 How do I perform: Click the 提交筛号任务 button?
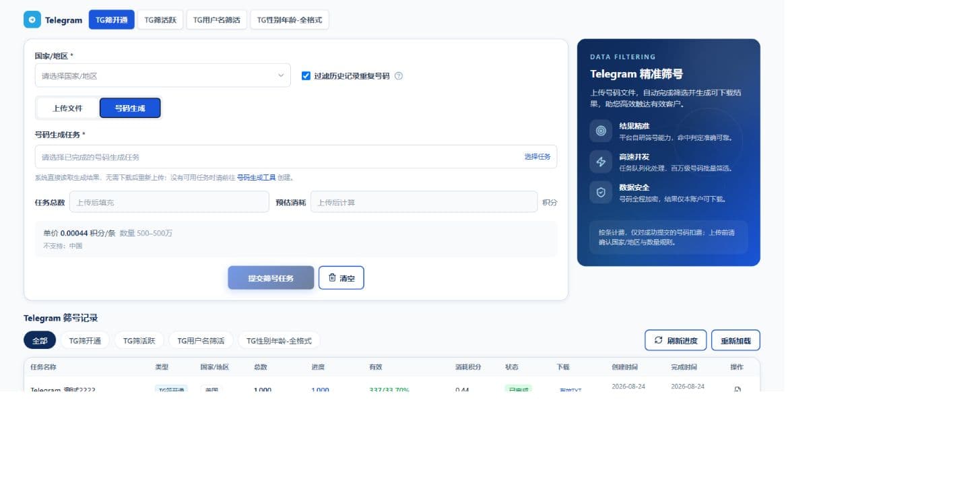[271, 278]
